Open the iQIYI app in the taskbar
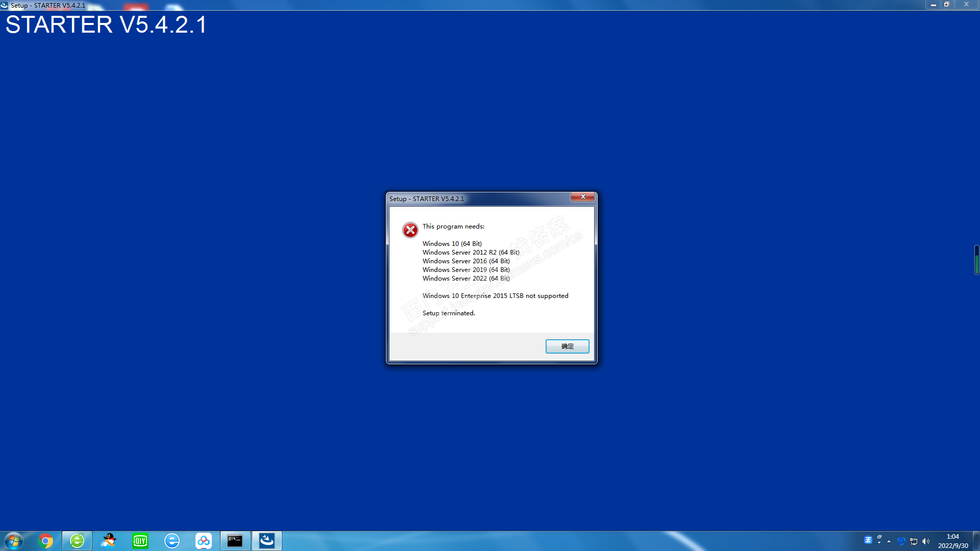This screenshot has width=980, height=551. coord(140,541)
